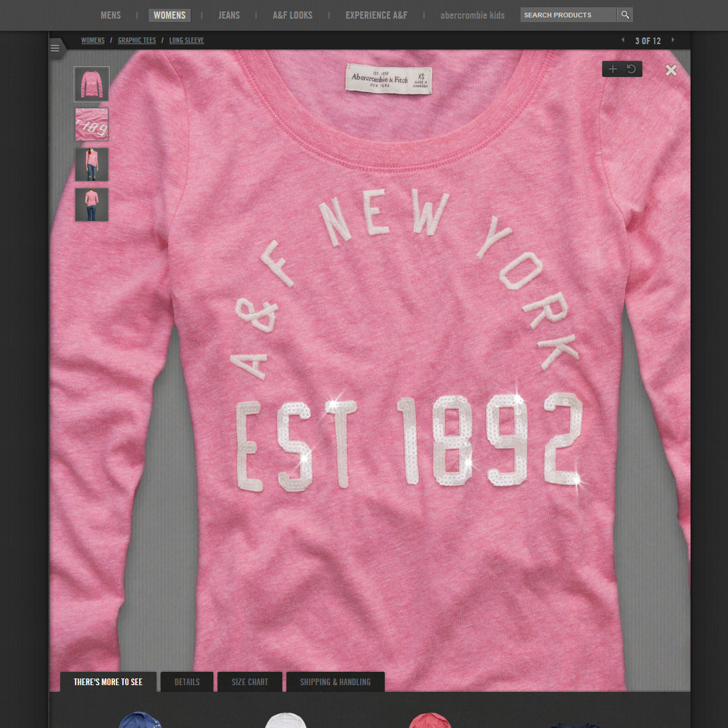This screenshot has height=728, width=728.
Task: Open the SHIPPING & HANDLING tab
Action: click(x=335, y=682)
